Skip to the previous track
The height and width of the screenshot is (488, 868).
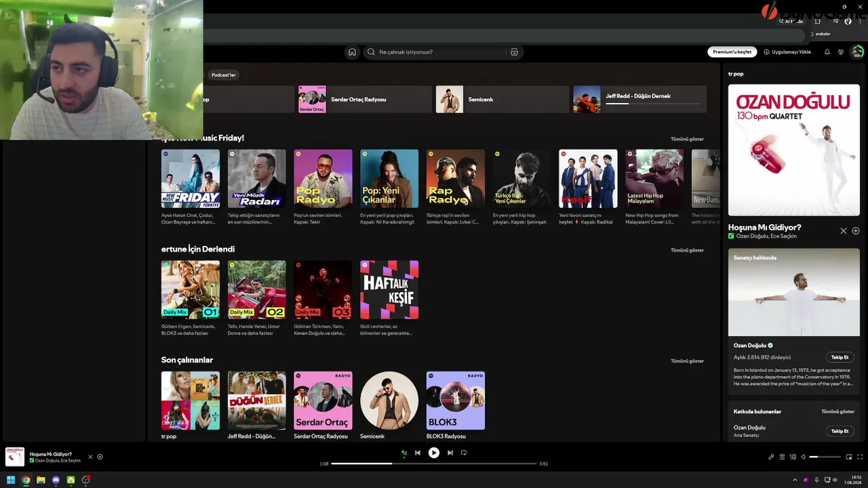coord(418,453)
